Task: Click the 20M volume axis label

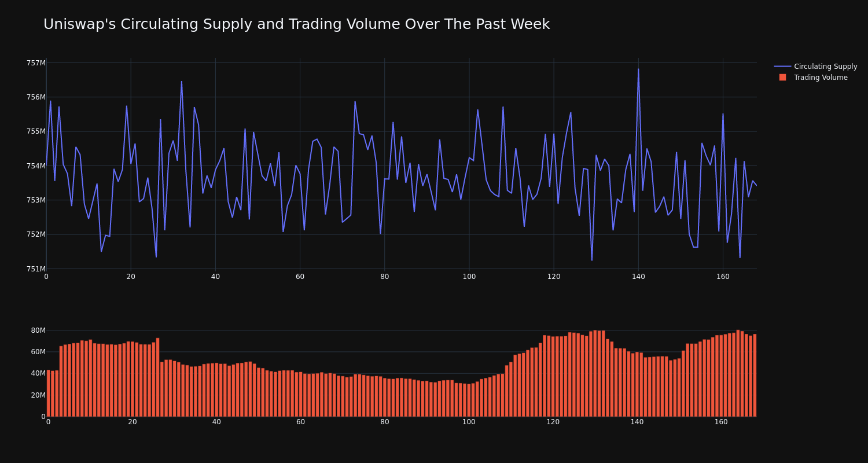Action: 38,395
